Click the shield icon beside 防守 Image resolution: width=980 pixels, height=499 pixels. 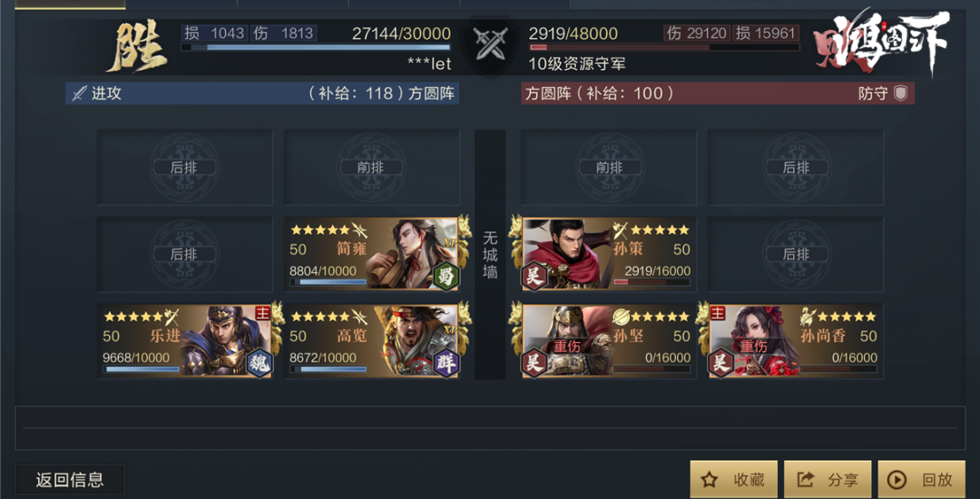[901, 93]
